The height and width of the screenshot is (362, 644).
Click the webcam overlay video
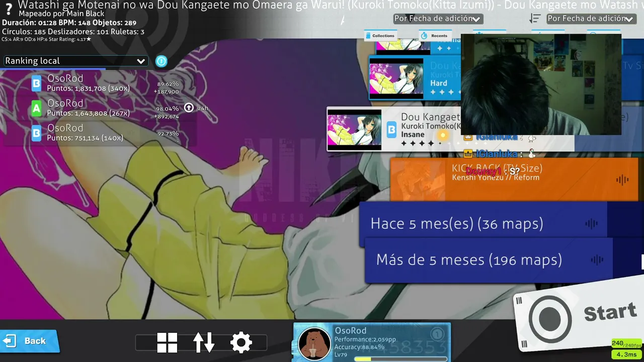[541, 84]
